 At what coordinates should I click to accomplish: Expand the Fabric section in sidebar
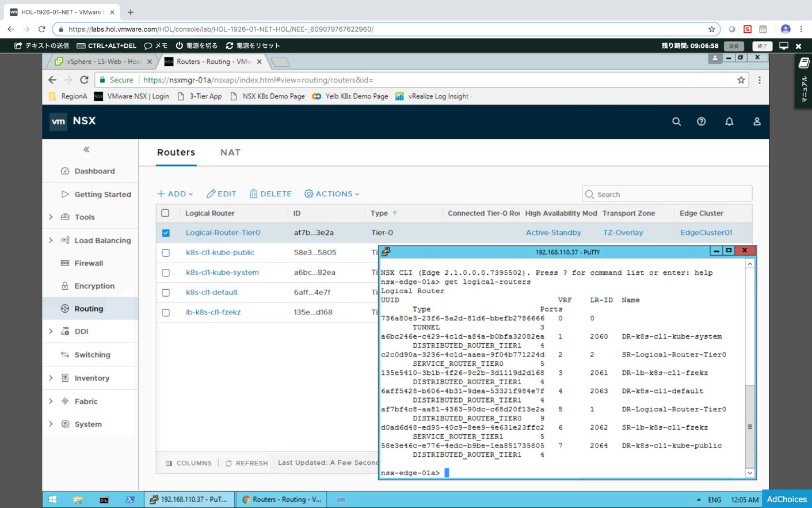51,401
